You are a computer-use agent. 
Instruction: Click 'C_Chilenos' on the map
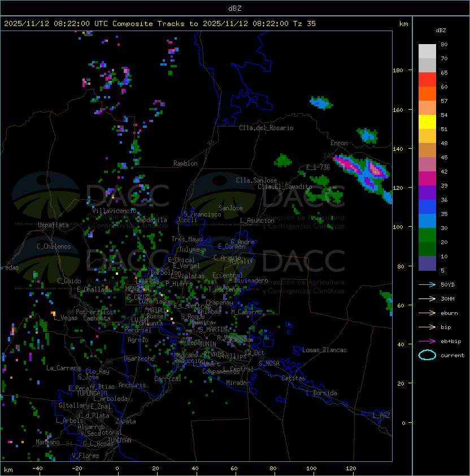pyautogui.click(x=54, y=246)
